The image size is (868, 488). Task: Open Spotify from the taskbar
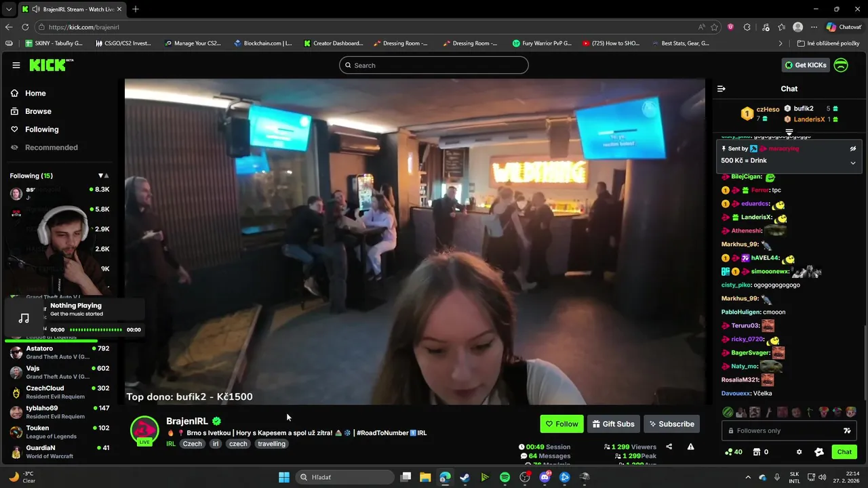[x=505, y=477]
